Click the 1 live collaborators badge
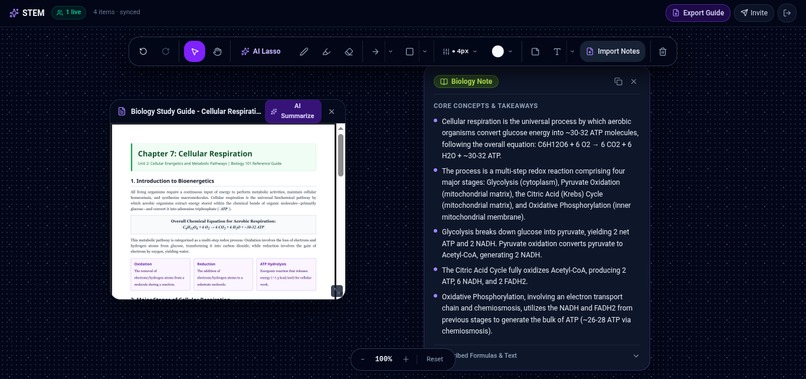Viewport: 806px width, 379px height. 68,12
